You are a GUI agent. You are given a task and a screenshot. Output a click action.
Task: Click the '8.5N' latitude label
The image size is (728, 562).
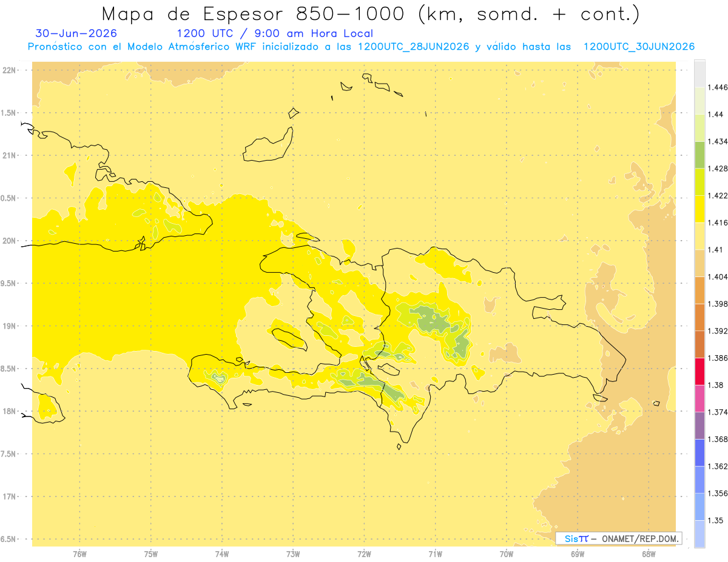[8, 369]
